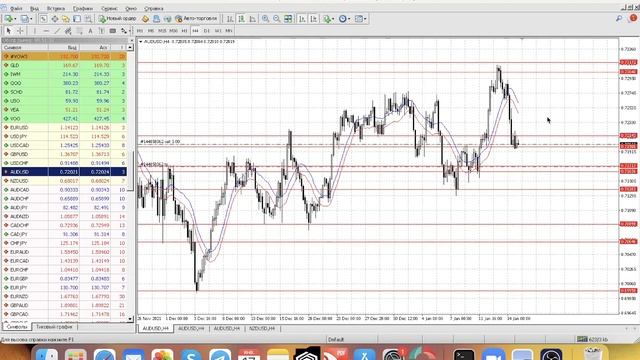This screenshot has width=640, height=360.
Task: Toggle chart auto-scroll icon
Action: [x=302, y=19]
